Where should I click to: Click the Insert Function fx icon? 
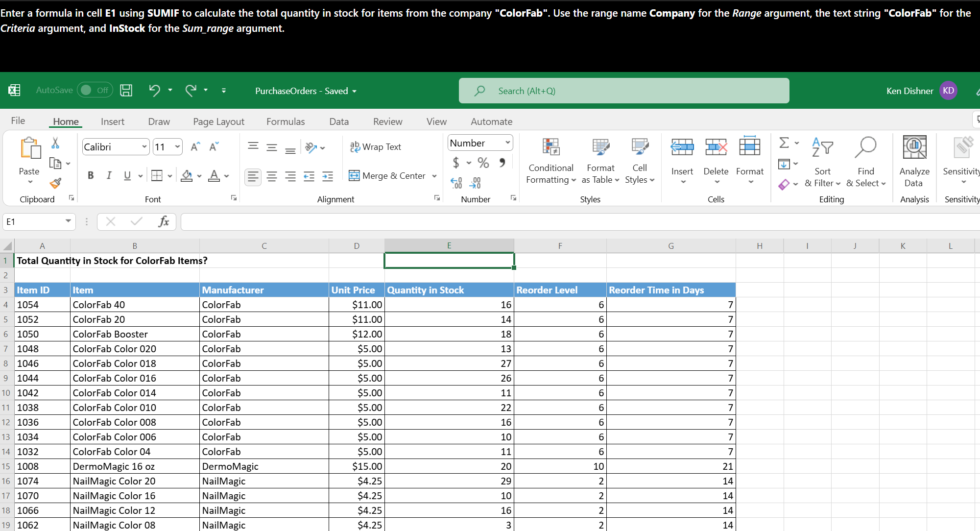[164, 221]
